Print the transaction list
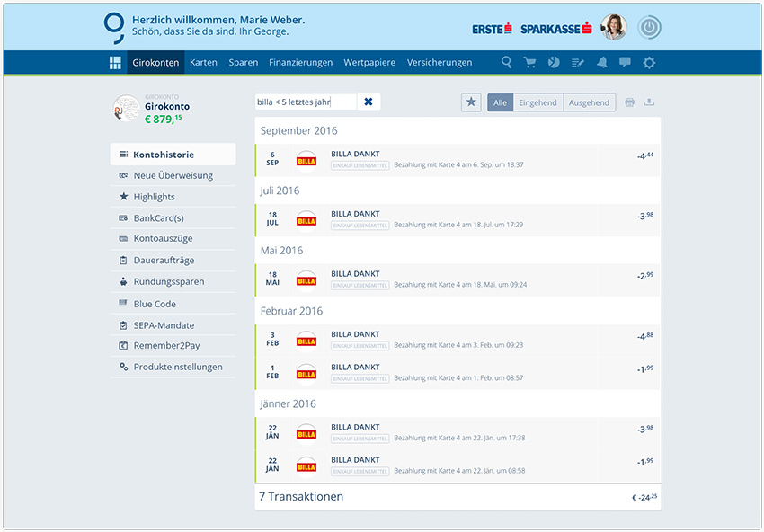Viewport: 764px width, 532px height. (629, 102)
